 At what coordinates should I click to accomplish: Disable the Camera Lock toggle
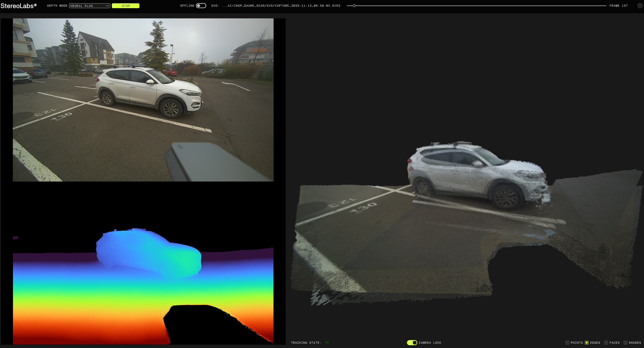(x=412, y=343)
